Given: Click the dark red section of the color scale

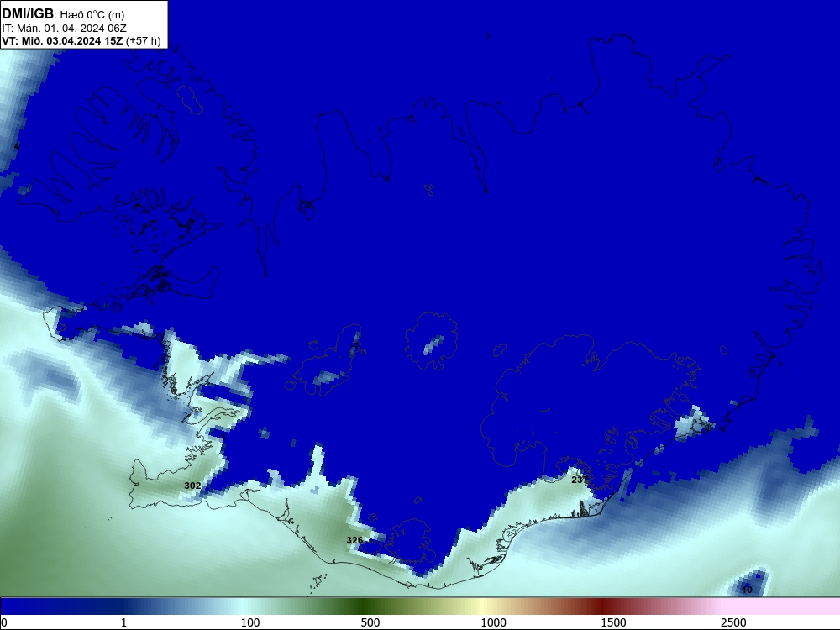Looking at the screenshot, I should [602, 606].
